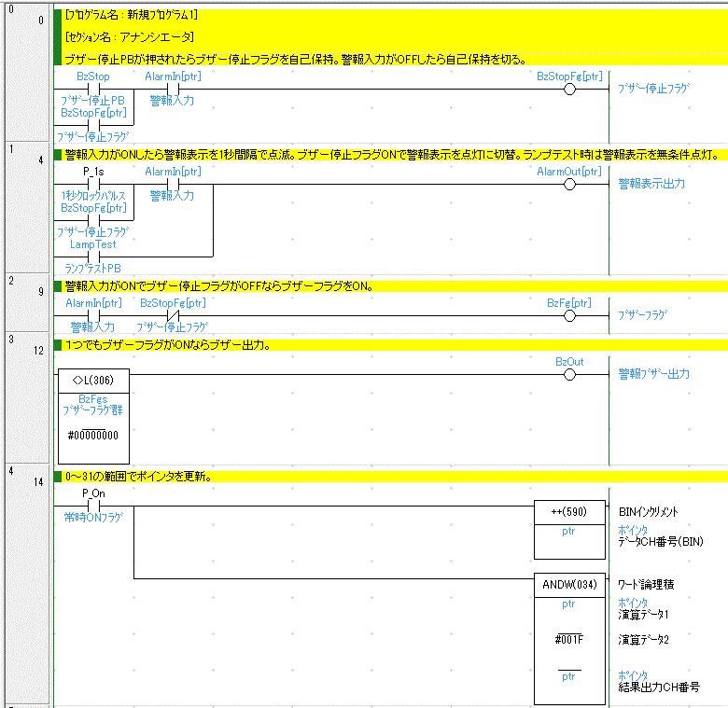
Task: Select the AlarmIn[ptr] contact in rung 1
Action: (x=173, y=184)
